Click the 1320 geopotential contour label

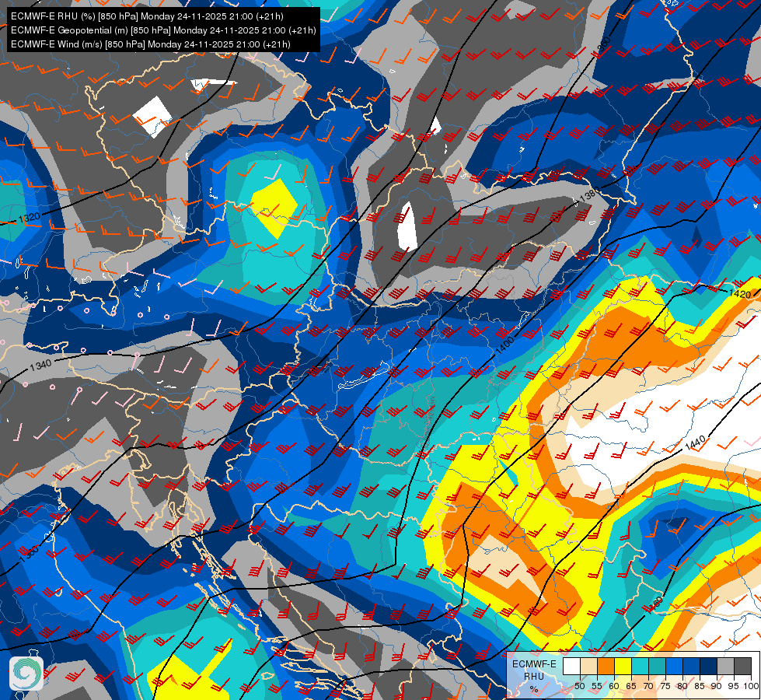pos(29,218)
